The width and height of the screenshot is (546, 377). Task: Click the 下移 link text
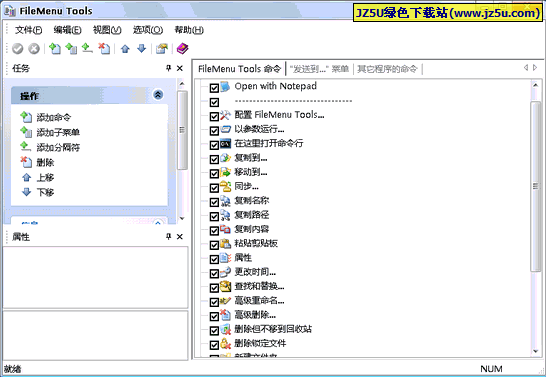(45, 193)
